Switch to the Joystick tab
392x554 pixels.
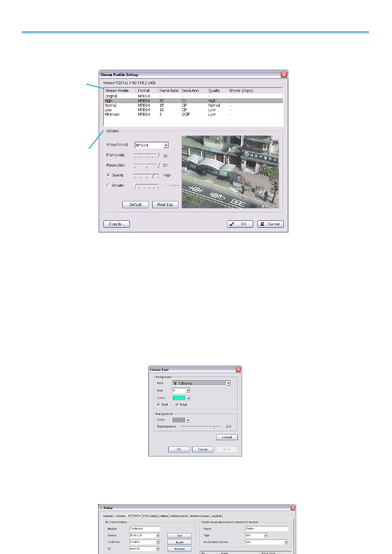click(217, 516)
